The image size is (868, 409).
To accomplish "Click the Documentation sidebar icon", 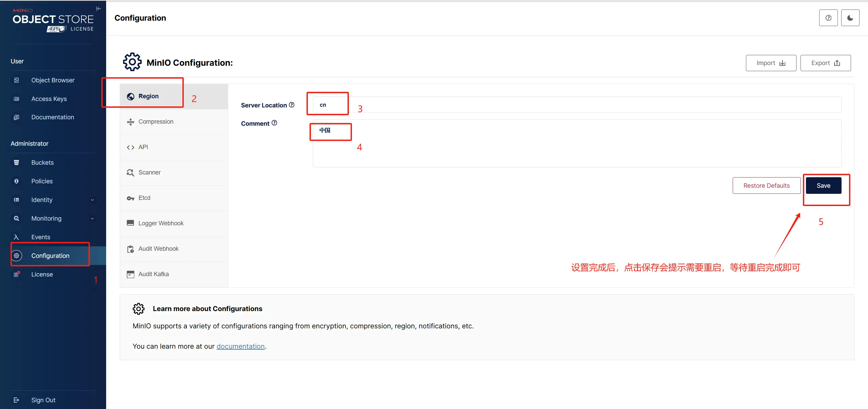I will 16,117.
